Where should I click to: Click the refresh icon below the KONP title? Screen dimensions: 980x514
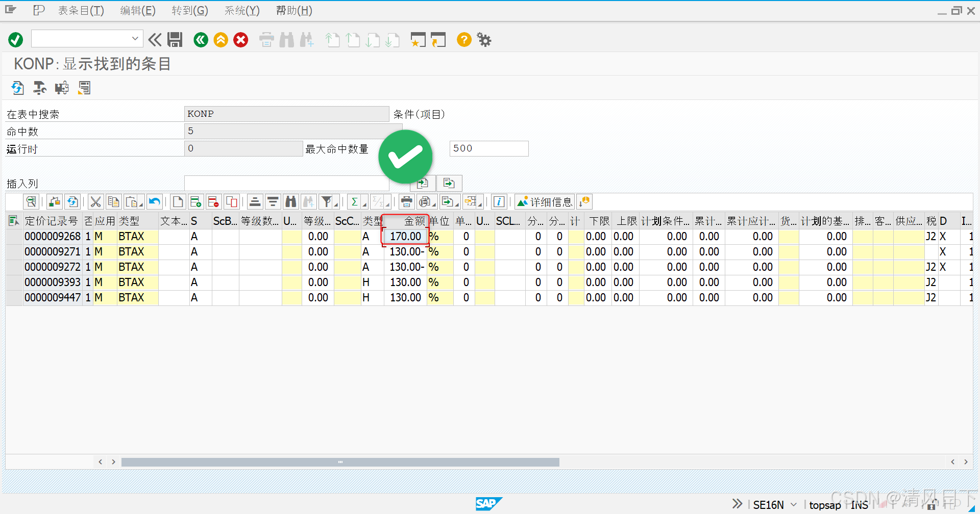17,88
